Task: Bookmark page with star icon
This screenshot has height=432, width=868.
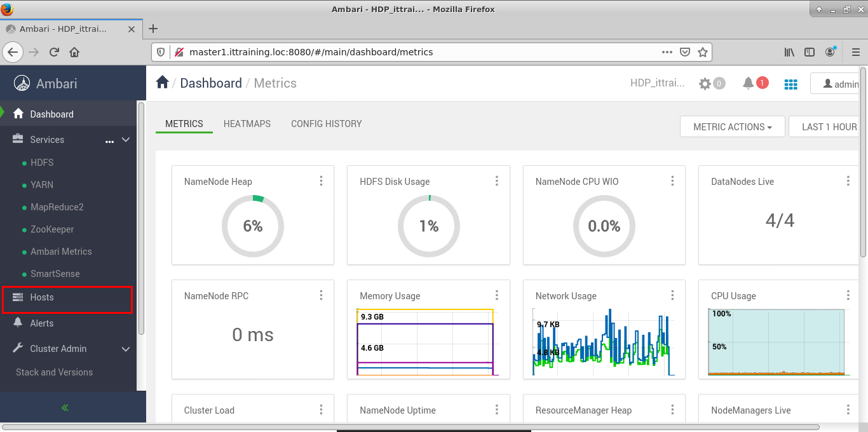Action: [702, 52]
